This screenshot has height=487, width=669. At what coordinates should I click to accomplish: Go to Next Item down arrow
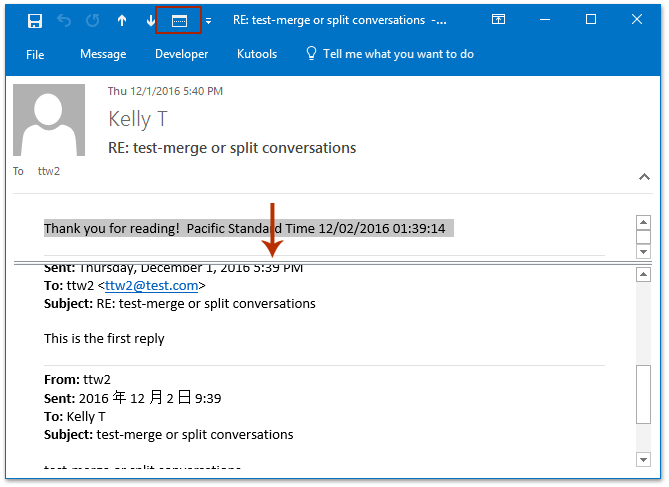[151, 20]
